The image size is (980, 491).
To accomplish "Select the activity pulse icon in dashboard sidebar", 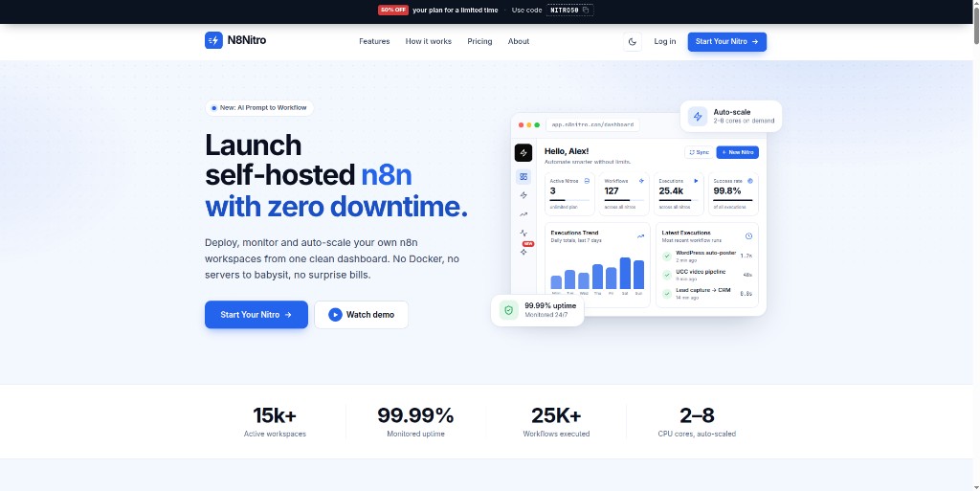I will (523, 233).
